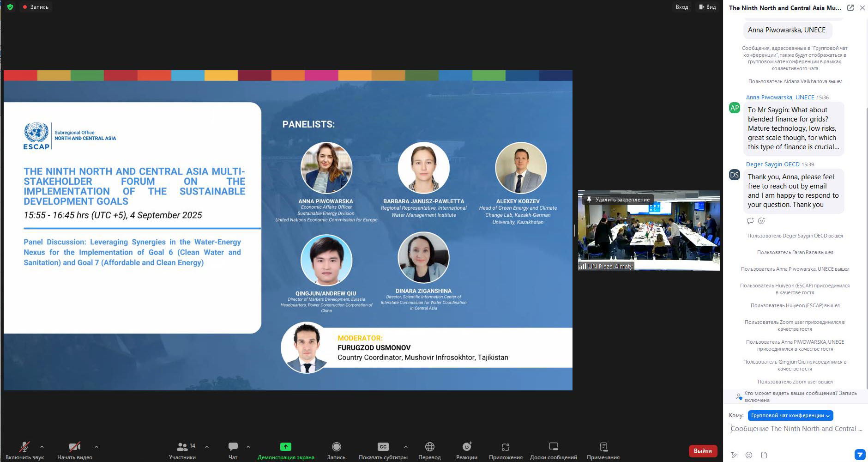Unmute with the Включить звук microphone icon
868x462 pixels.
point(24,447)
